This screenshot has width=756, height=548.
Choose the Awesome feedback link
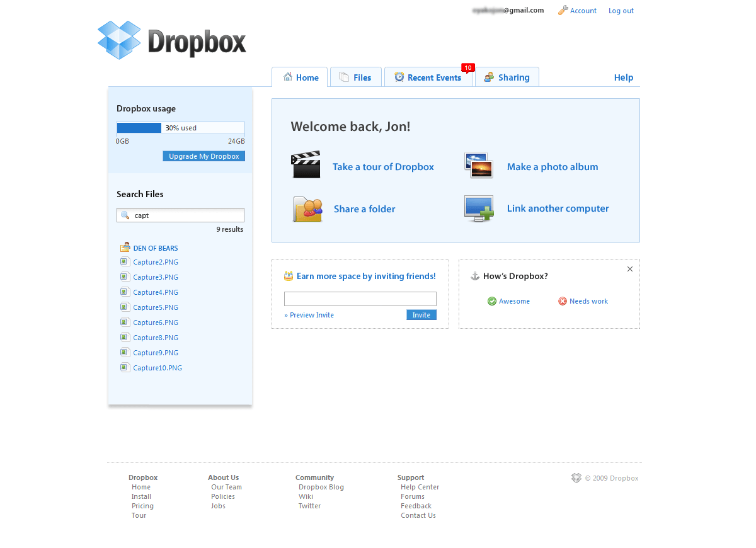coord(514,301)
